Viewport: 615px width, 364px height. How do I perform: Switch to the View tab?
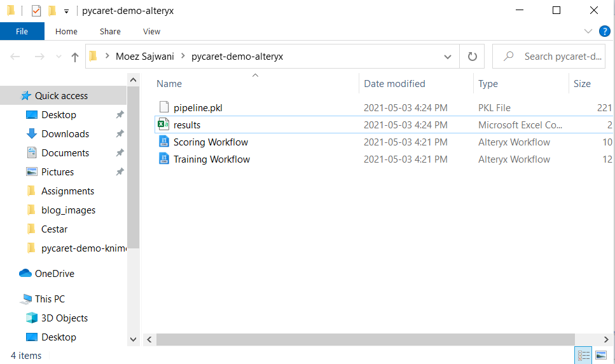151,31
